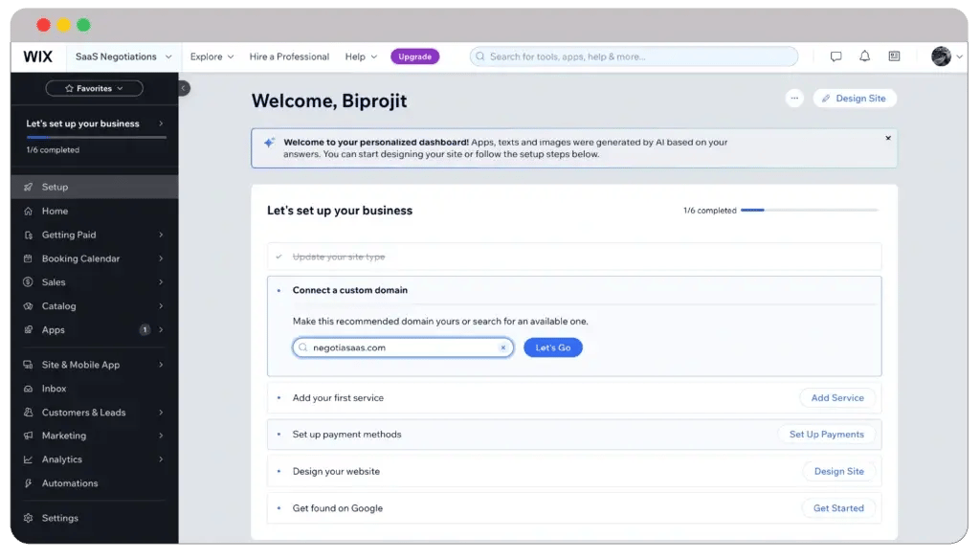Click the Wix logo
This screenshot has width=980, height=560.
(38, 56)
